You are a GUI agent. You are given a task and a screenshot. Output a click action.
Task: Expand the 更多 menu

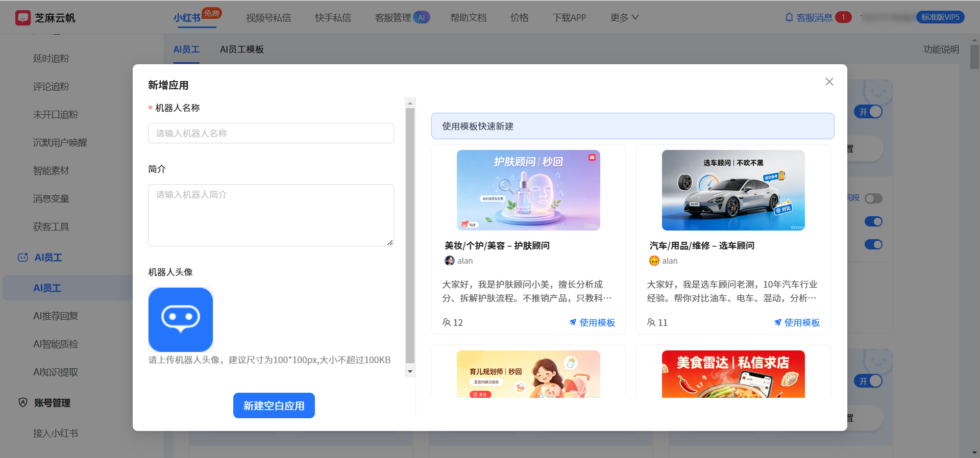[x=624, y=17]
